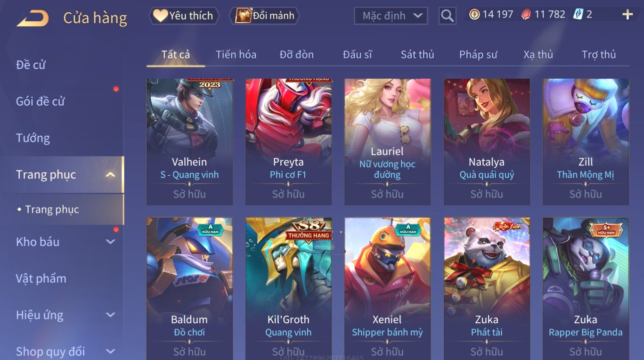Tap the gold coin balance icon
The height and width of the screenshot is (360, 644).
coord(474,15)
